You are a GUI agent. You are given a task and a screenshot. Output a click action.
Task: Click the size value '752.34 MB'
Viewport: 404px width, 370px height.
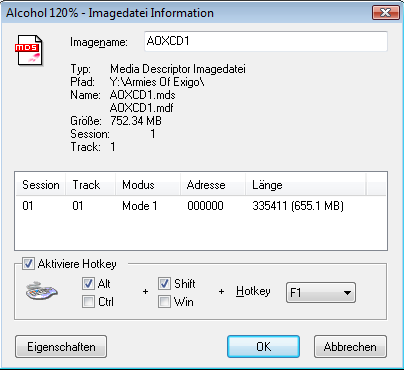(x=136, y=121)
